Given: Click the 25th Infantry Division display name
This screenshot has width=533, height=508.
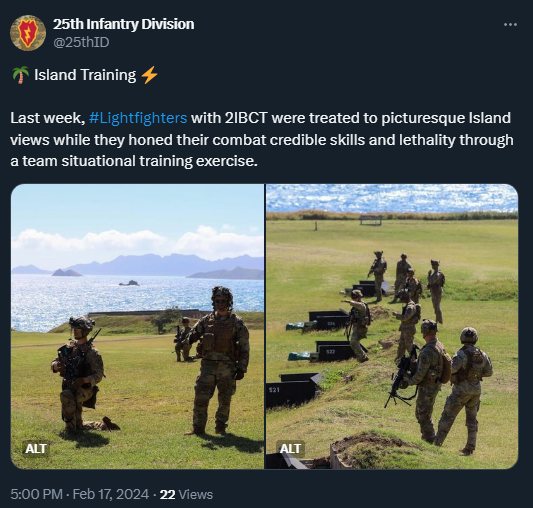Looking at the screenshot, I should tap(123, 24).
